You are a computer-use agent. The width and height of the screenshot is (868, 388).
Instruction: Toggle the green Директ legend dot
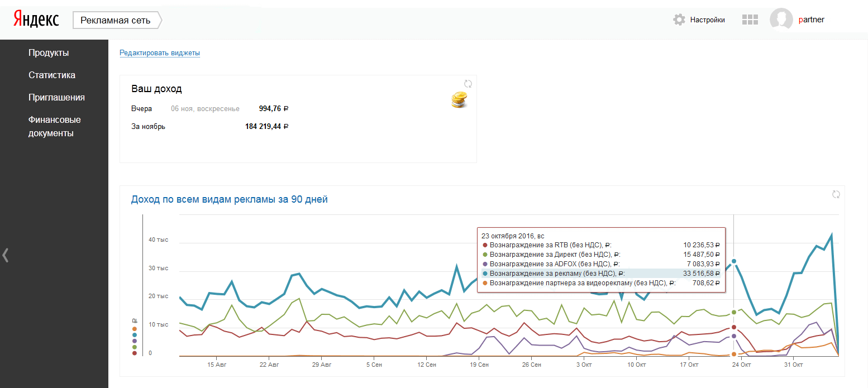tap(135, 347)
